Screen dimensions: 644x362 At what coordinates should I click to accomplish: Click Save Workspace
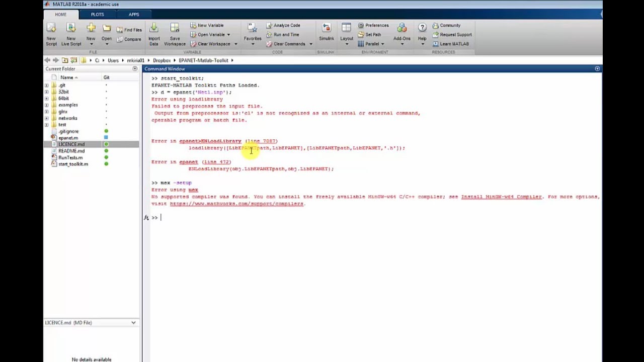[175, 34]
